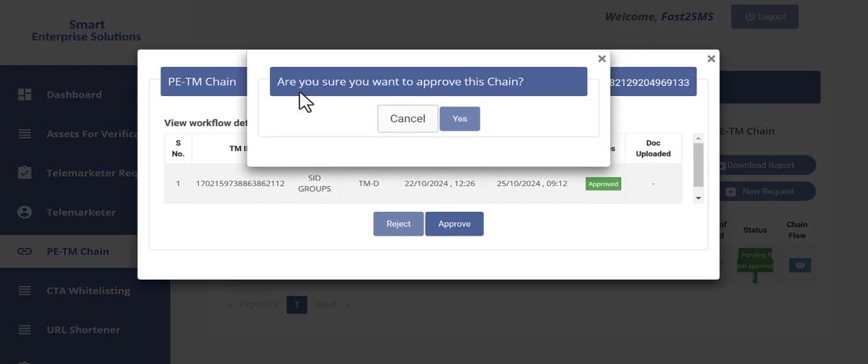View chain flow with eye icon
Viewport: 868px width, 364px height.
[x=800, y=266]
